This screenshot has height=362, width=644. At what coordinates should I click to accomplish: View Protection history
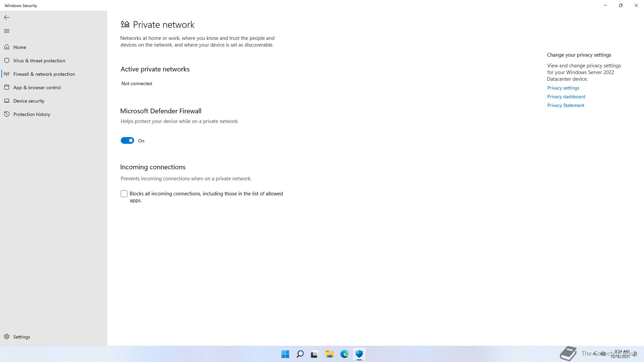coord(54,114)
